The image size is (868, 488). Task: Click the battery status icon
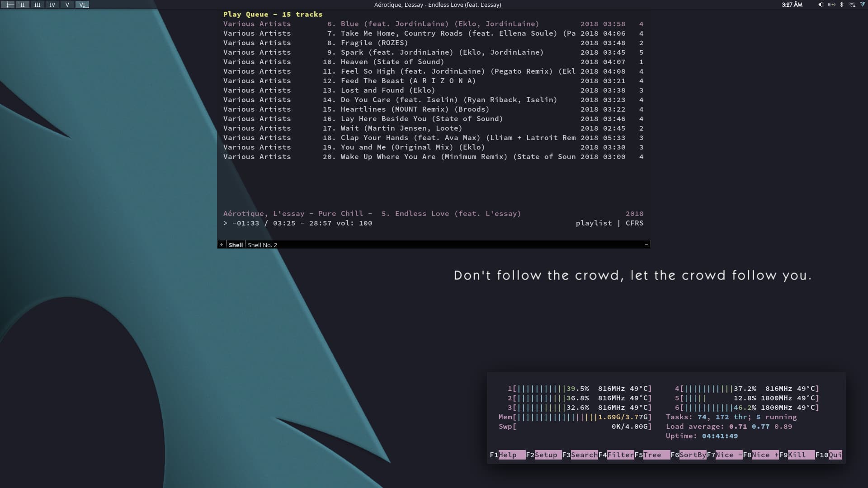[831, 5]
